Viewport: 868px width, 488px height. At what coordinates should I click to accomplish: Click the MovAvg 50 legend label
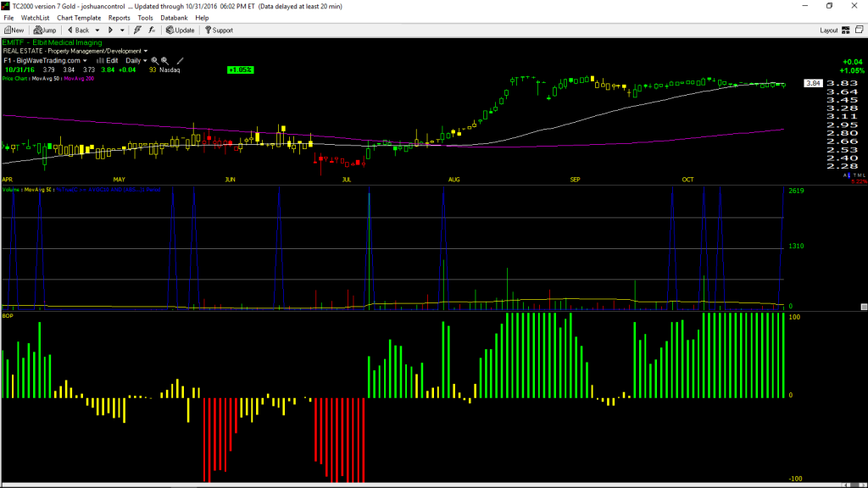46,79
